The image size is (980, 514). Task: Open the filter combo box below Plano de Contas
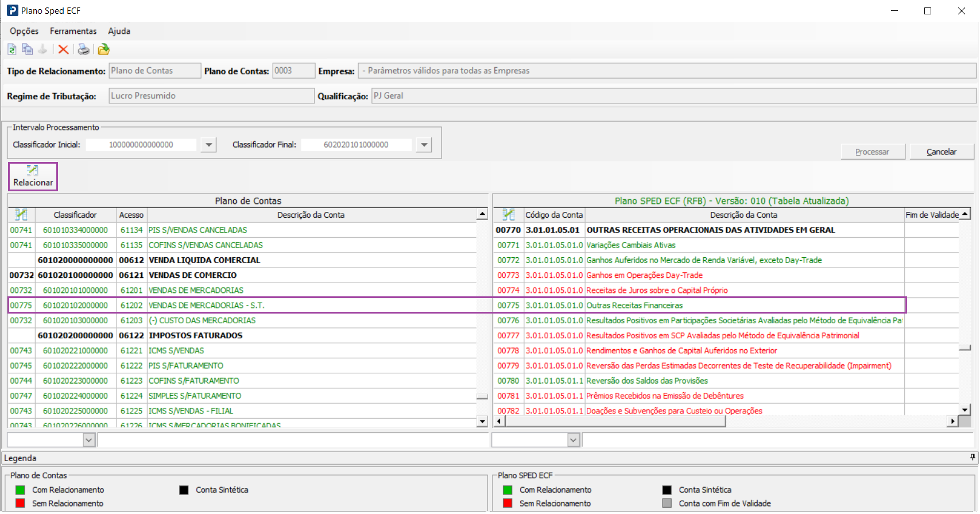point(89,440)
